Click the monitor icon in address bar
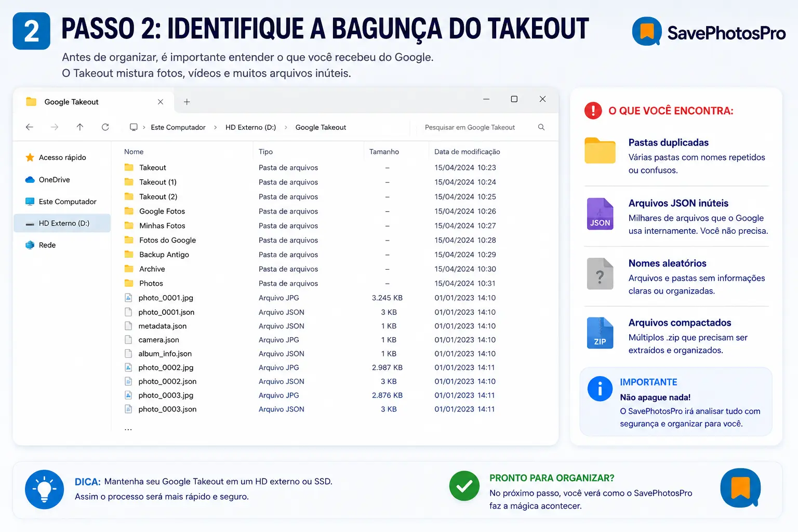Screen dimensions: 798x532 pyautogui.click(x=134, y=127)
